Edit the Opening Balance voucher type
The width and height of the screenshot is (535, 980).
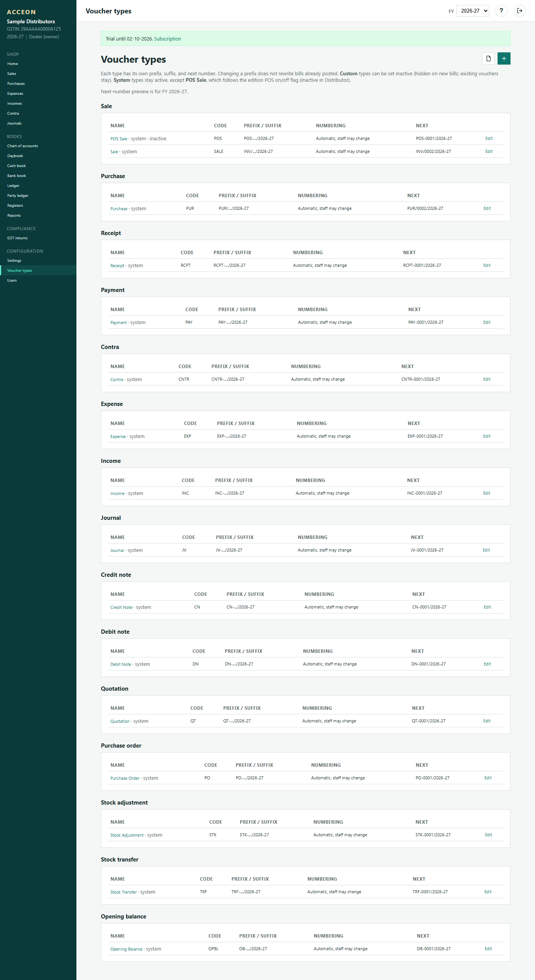488,949
